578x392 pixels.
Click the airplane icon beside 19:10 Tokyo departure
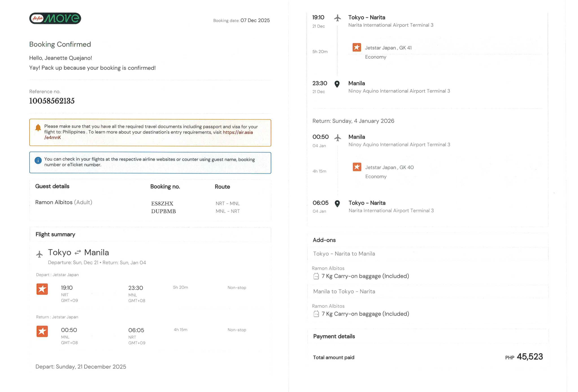(x=337, y=18)
